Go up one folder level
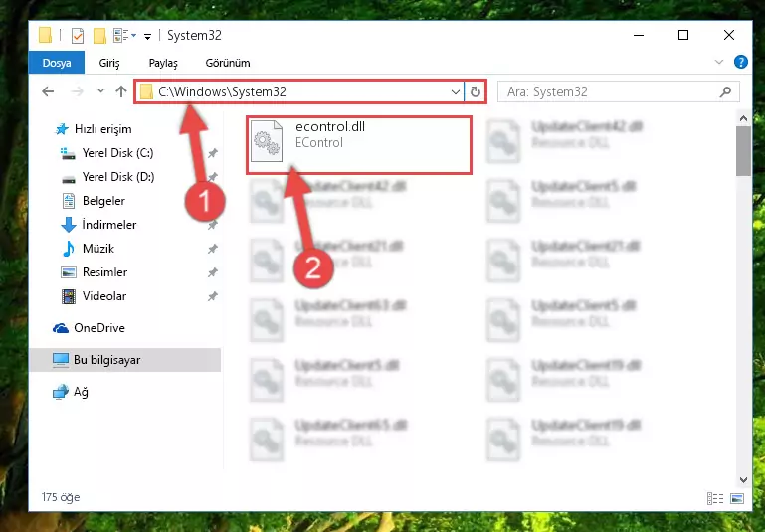 pyautogui.click(x=121, y=91)
